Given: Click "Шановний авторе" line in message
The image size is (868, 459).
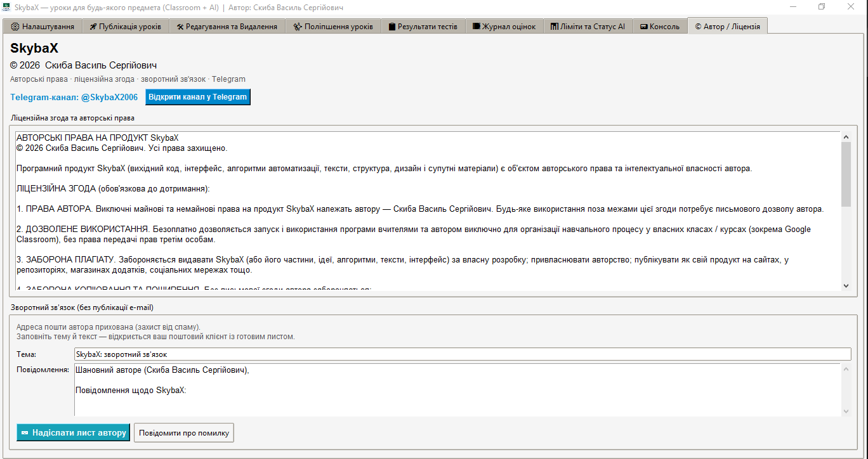Looking at the screenshot, I should click(x=162, y=370).
